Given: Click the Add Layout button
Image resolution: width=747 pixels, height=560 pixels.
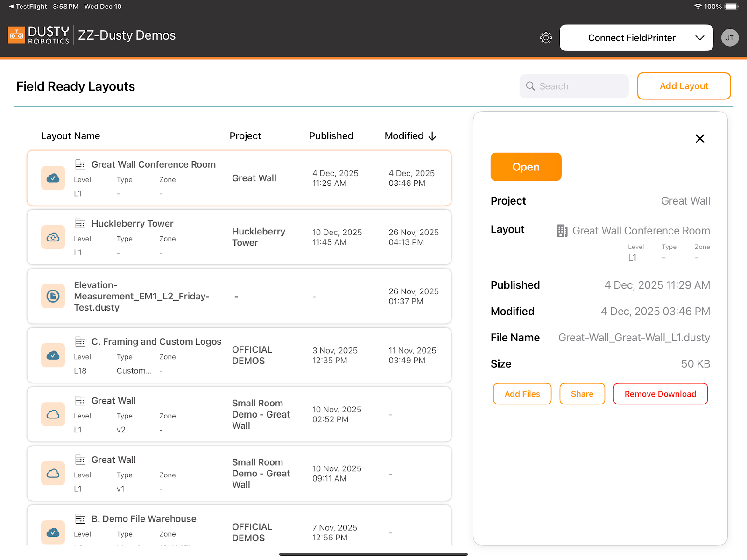Looking at the screenshot, I should (684, 86).
